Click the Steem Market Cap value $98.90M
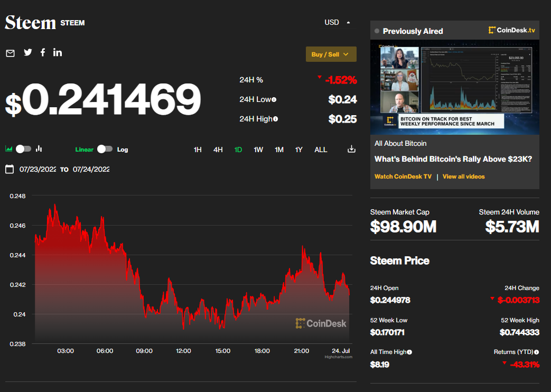The height and width of the screenshot is (392, 551). (x=403, y=227)
